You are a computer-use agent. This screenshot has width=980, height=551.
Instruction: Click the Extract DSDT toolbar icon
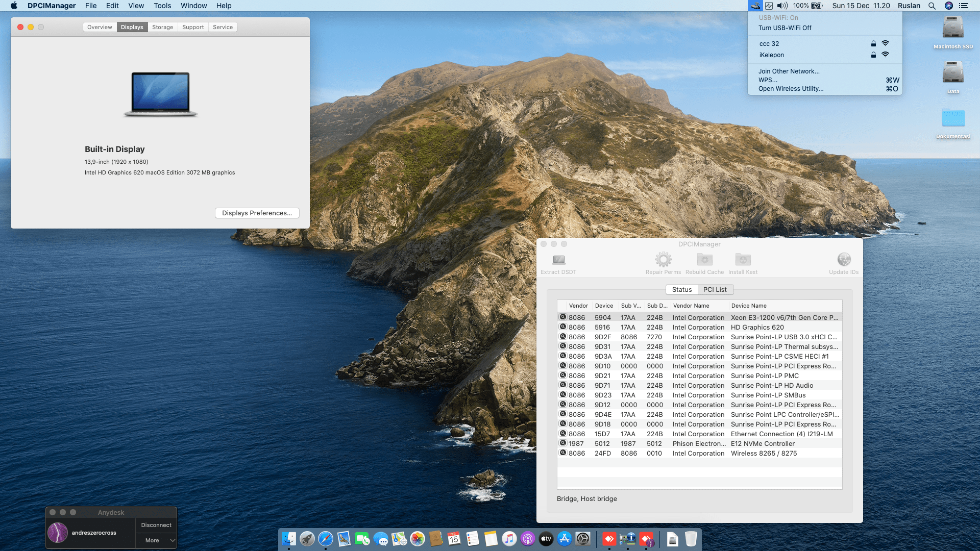(x=559, y=260)
